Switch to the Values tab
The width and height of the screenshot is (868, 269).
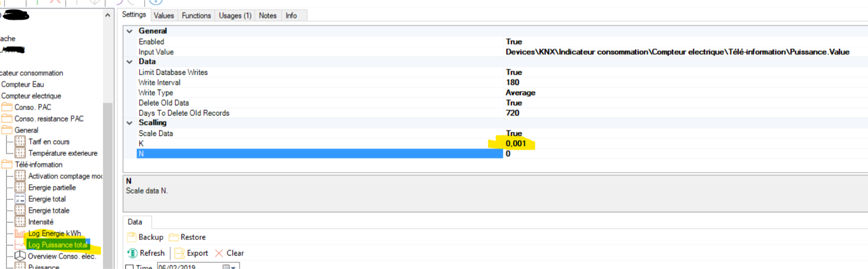pos(164,16)
